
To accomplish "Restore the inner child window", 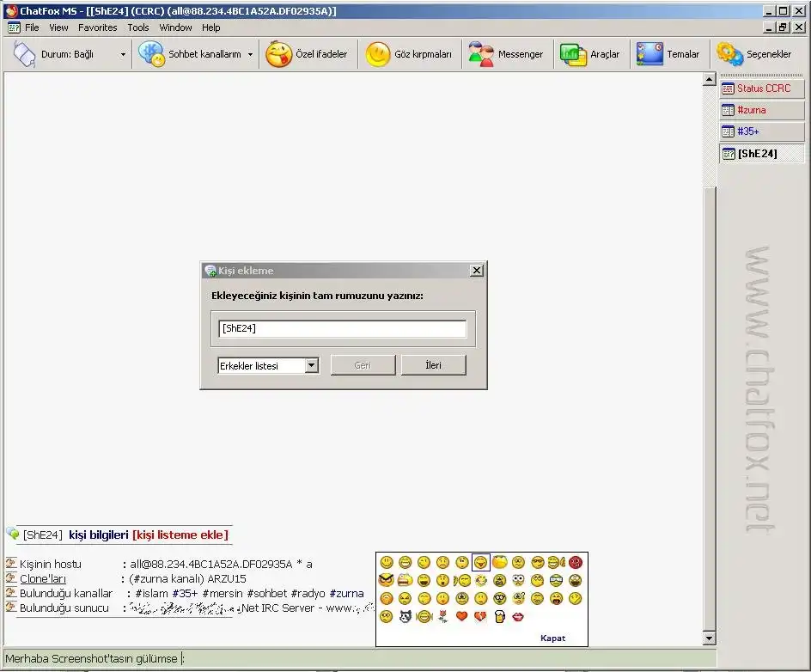I will (783, 27).
